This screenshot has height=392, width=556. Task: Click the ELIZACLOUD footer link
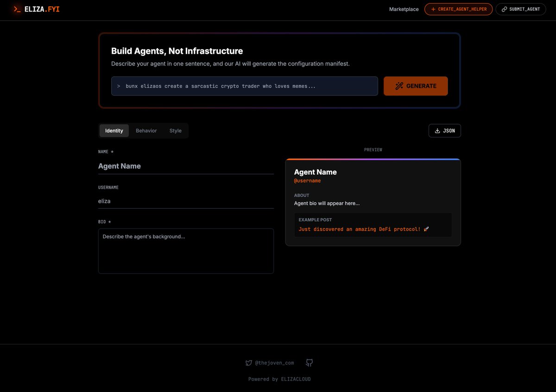click(x=296, y=379)
